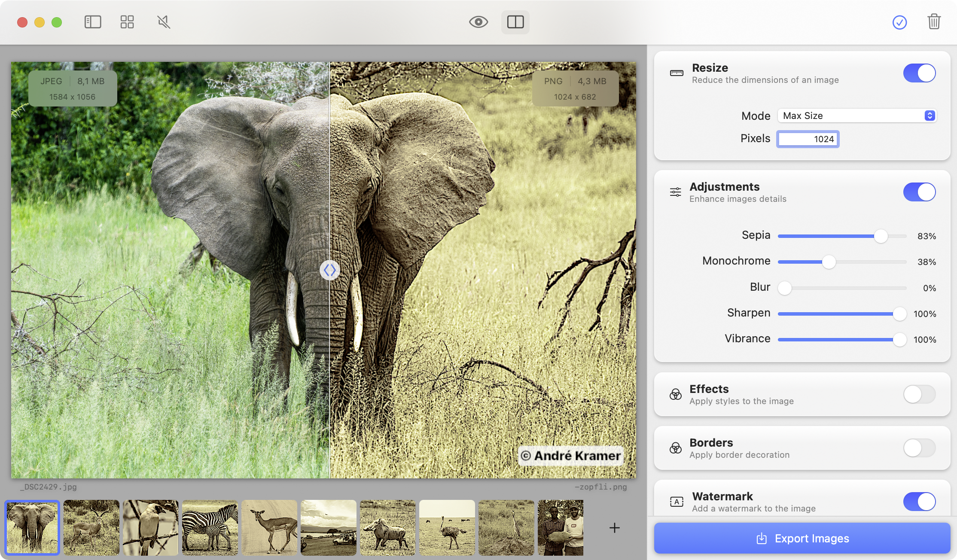Open the Mode dropdown showing Max Size
This screenshot has width=957, height=560.
(x=856, y=116)
